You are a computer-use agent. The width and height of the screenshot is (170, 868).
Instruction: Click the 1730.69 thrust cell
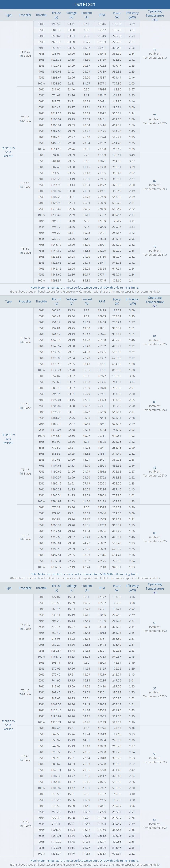tap(56, 215)
